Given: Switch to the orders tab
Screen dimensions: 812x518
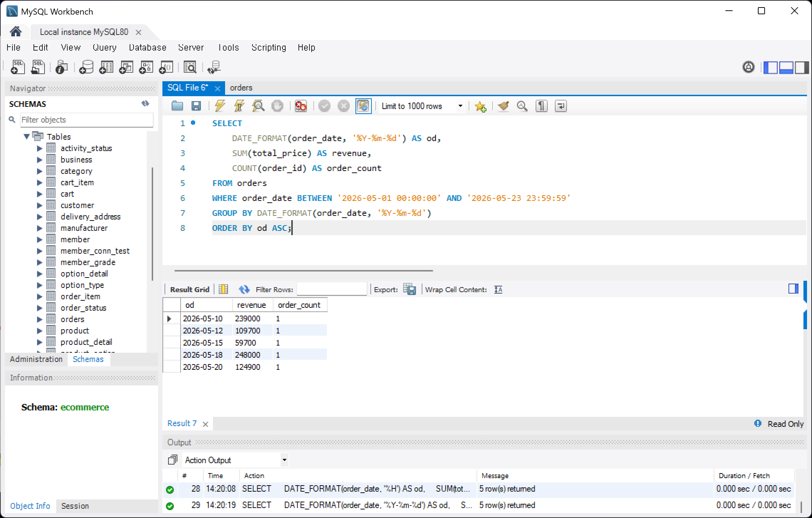Looking at the screenshot, I should tap(241, 88).
